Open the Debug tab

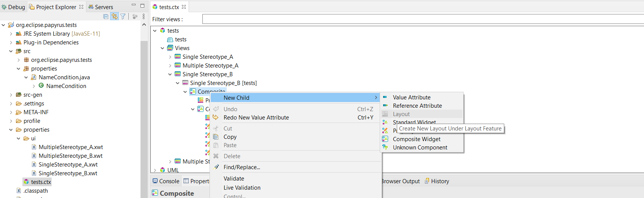tap(13, 7)
